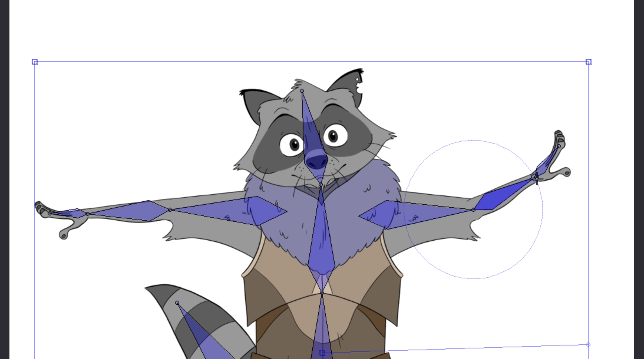Click the elbow joint of the outstretched straight arm
Viewport: 644px width, 359px height.
(x=170, y=210)
